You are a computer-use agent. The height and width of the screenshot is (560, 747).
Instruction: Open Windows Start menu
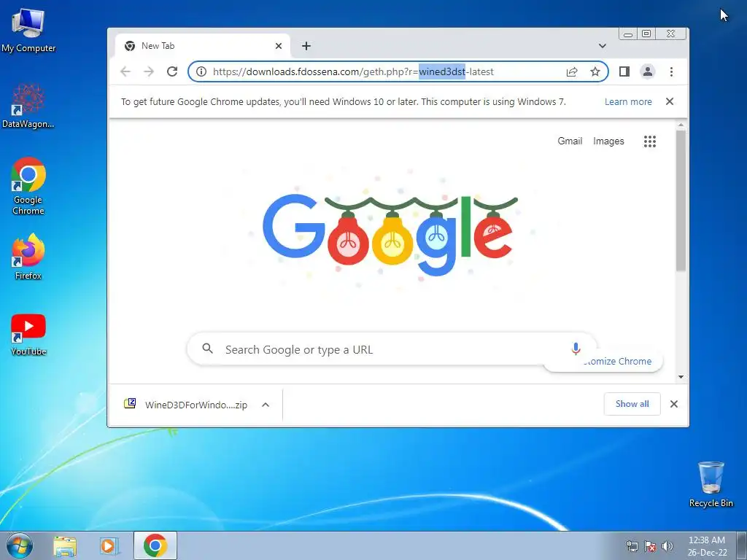point(20,545)
